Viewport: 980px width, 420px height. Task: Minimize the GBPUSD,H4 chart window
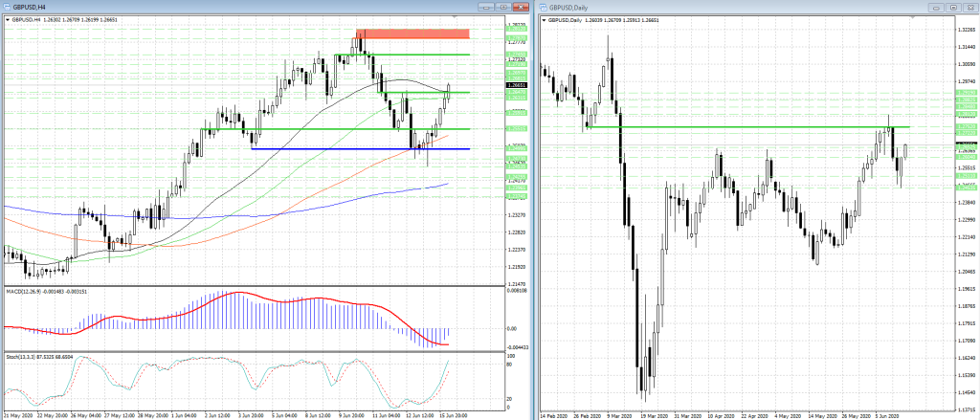(487, 7)
